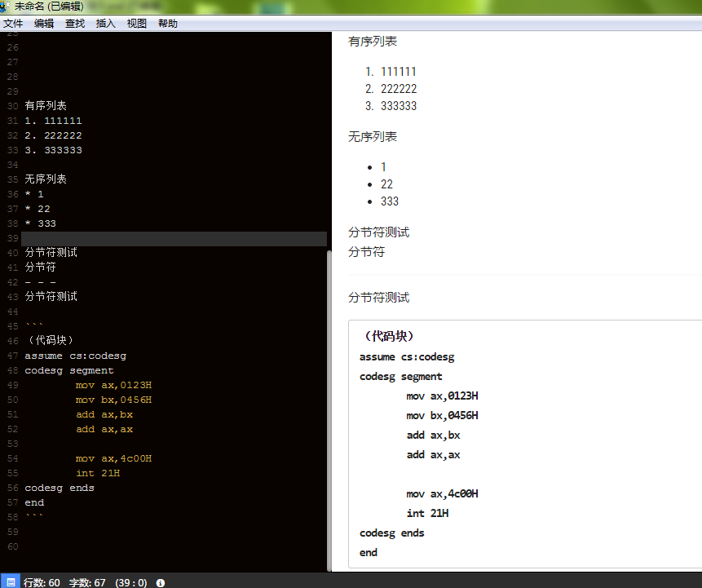
Task: Click preview code line 'codesg ends'
Action: pos(391,533)
